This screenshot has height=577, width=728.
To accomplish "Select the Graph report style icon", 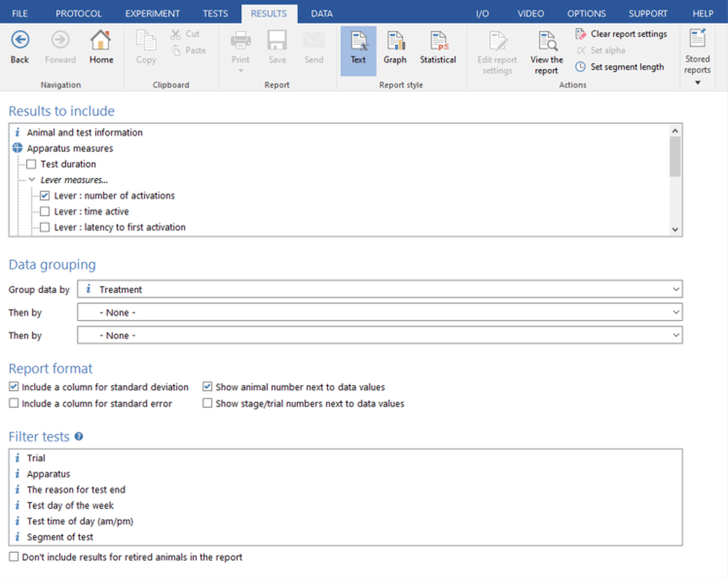I will tap(395, 41).
